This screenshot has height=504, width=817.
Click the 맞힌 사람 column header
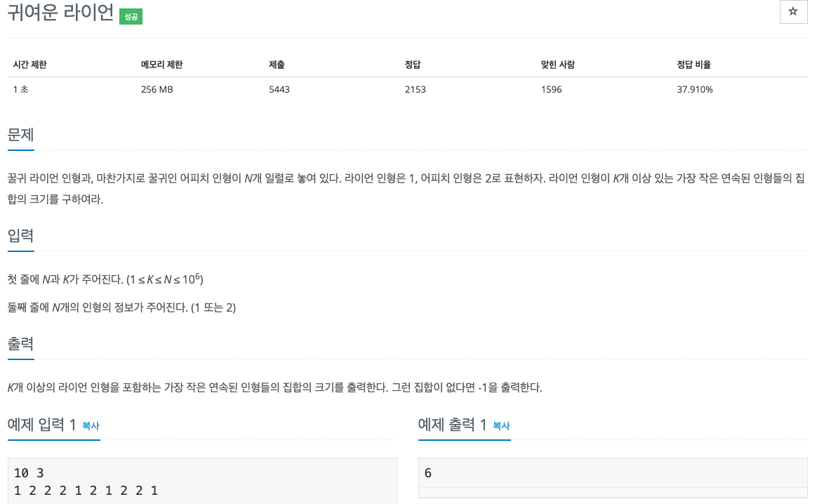click(557, 65)
